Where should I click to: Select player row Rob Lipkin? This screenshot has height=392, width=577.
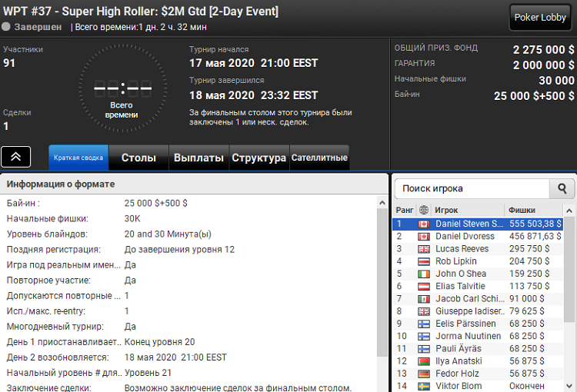tap(478, 261)
